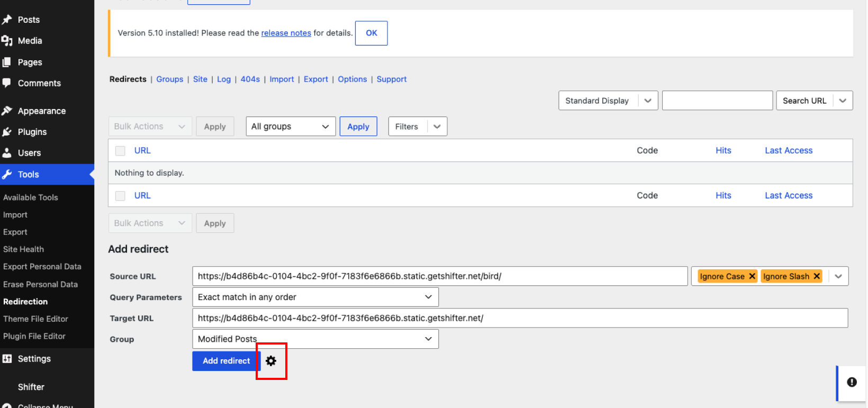Open Available Tools submenu item

31,197
